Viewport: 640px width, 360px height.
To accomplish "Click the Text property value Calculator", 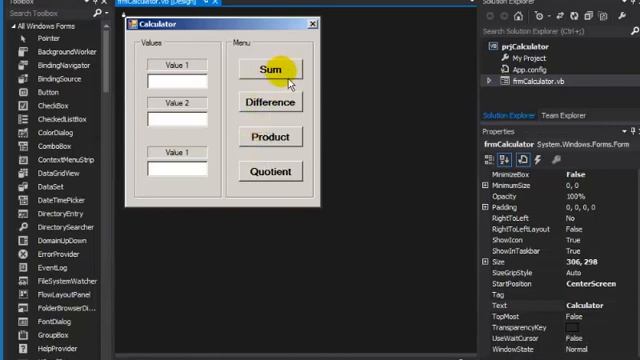I will pyautogui.click(x=584, y=305).
